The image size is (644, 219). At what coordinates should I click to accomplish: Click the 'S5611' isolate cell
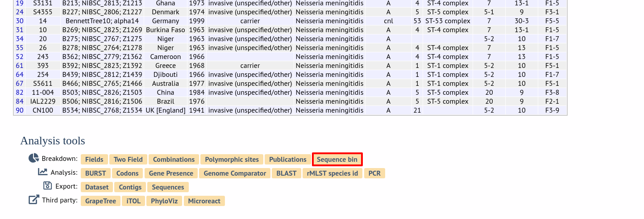point(43,84)
